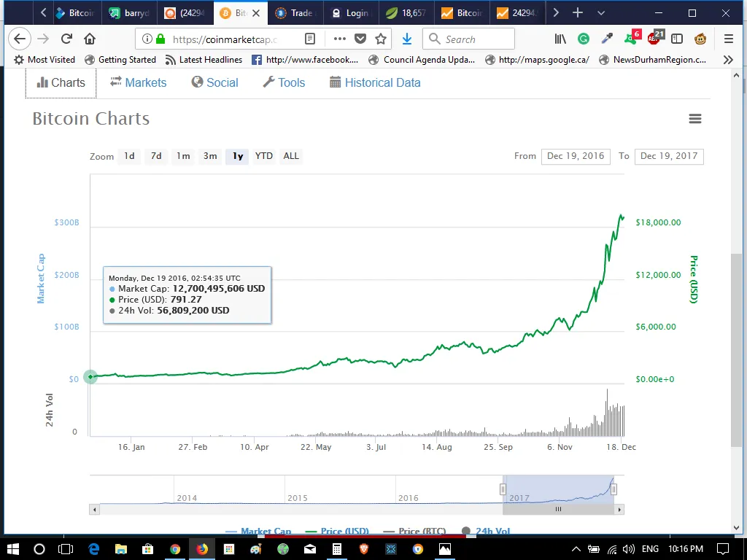
Task: Open the Facebook bookmark
Action: click(x=305, y=60)
